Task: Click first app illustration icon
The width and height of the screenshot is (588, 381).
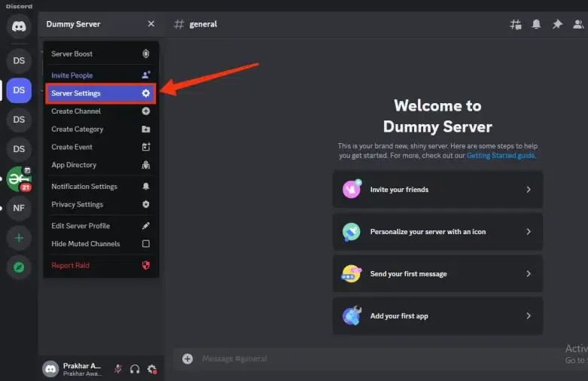Action: tap(352, 315)
